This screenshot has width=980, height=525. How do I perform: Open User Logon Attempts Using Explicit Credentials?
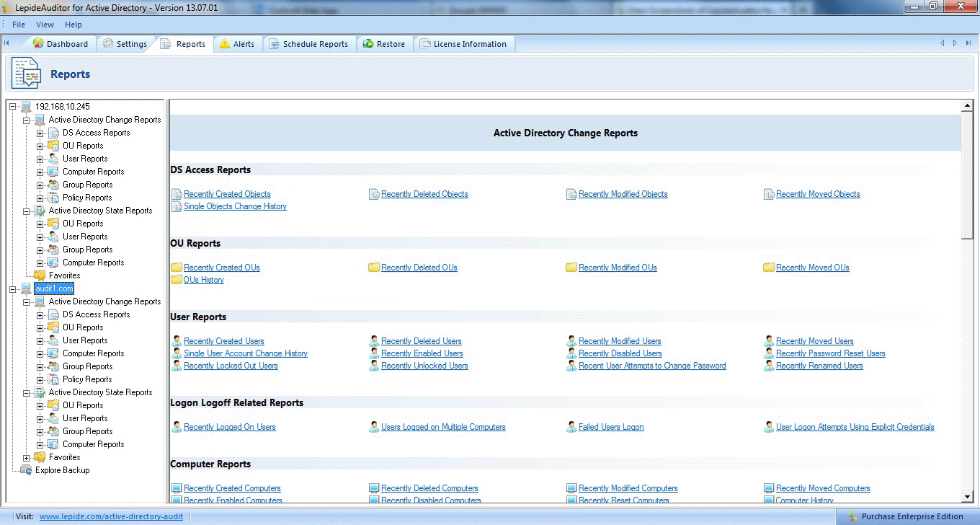point(855,427)
